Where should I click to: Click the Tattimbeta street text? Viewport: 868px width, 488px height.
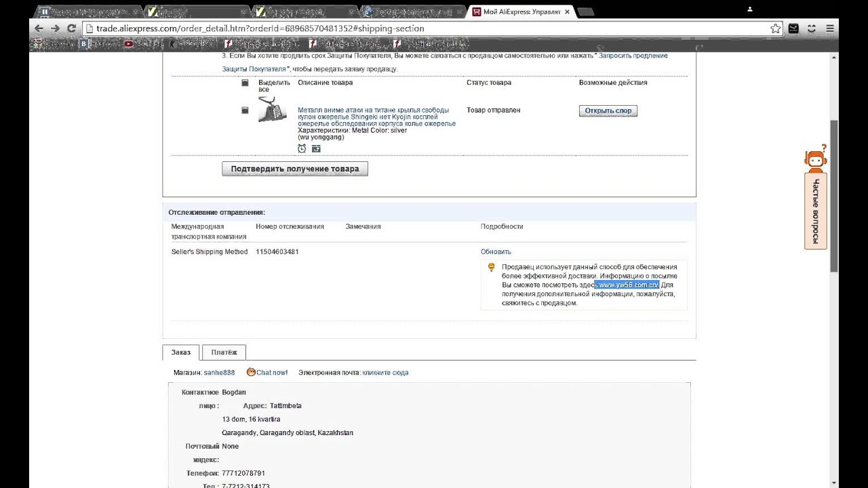285,406
